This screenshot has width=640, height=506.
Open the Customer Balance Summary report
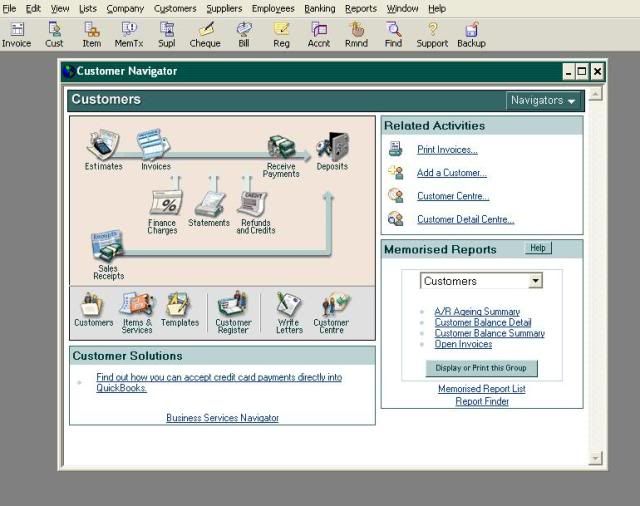pos(489,333)
